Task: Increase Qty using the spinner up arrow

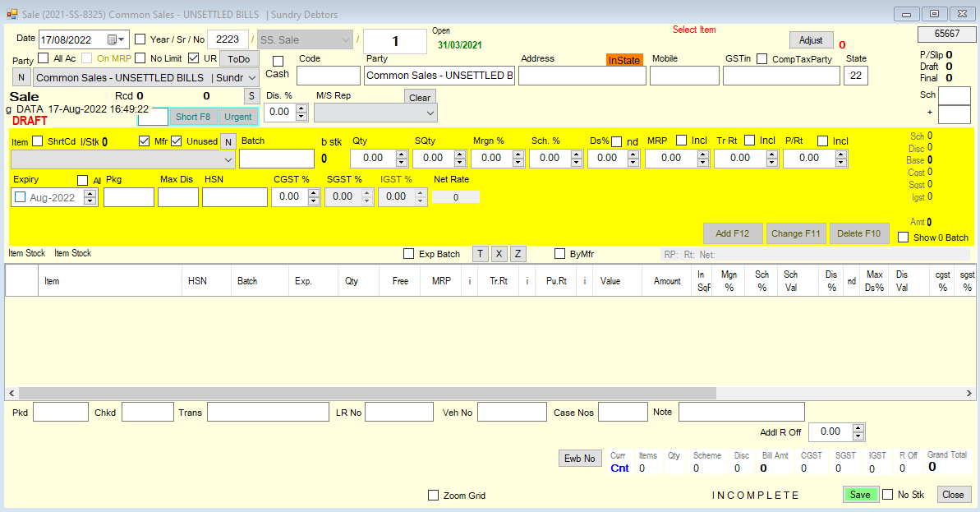Action: tap(401, 155)
